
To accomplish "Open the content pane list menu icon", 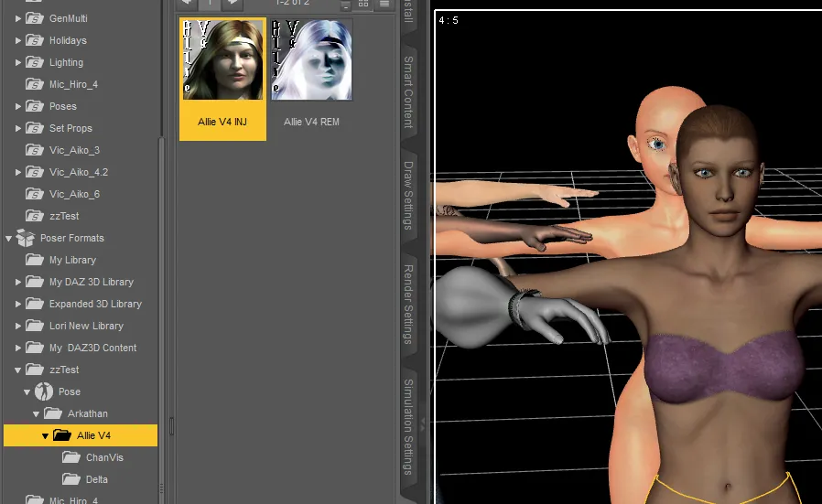I will click(384, 4).
